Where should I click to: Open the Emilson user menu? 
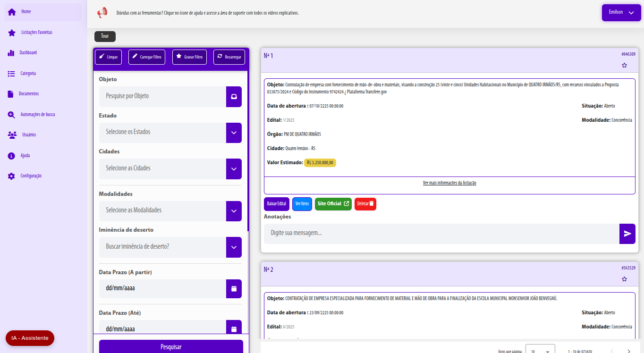(621, 13)
